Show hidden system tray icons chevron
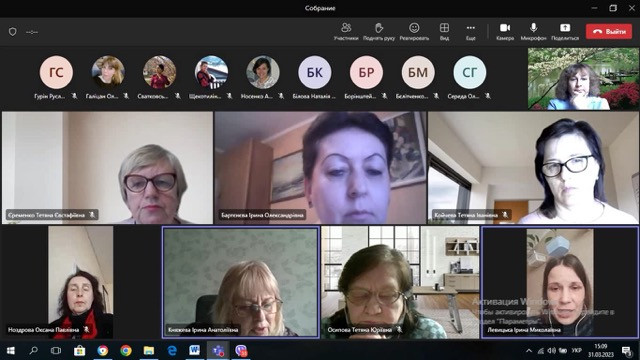The width and height of the screenshot is (640, 360). point(529,351)
